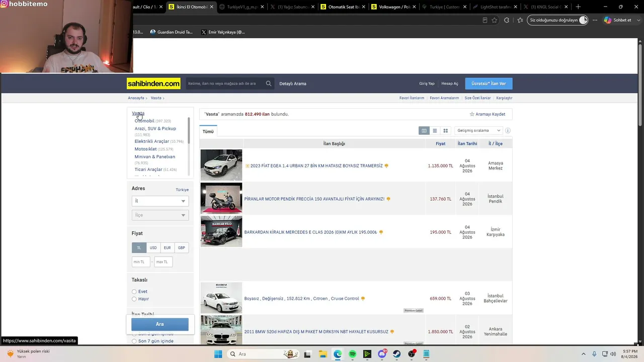Screen dimensions: 644x362
Task: Click Hesap Aç link
Action: tap(450, 83)
